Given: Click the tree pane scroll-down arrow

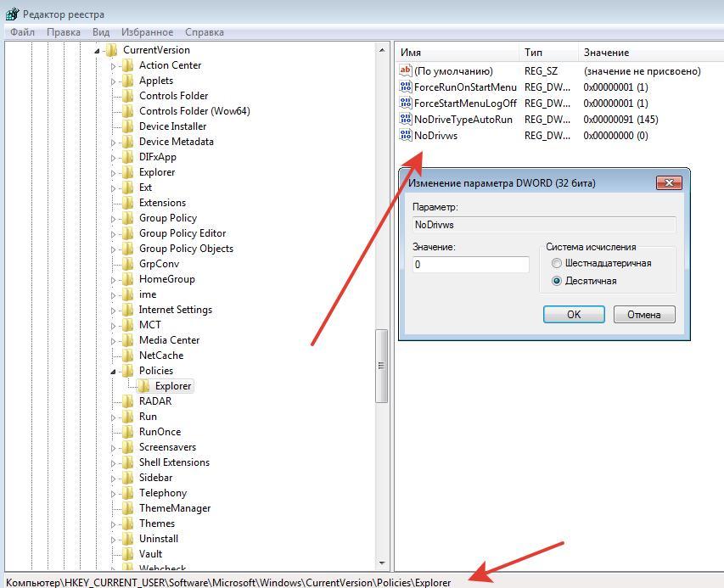Looking at the screenshot, I should click(381, 563).
